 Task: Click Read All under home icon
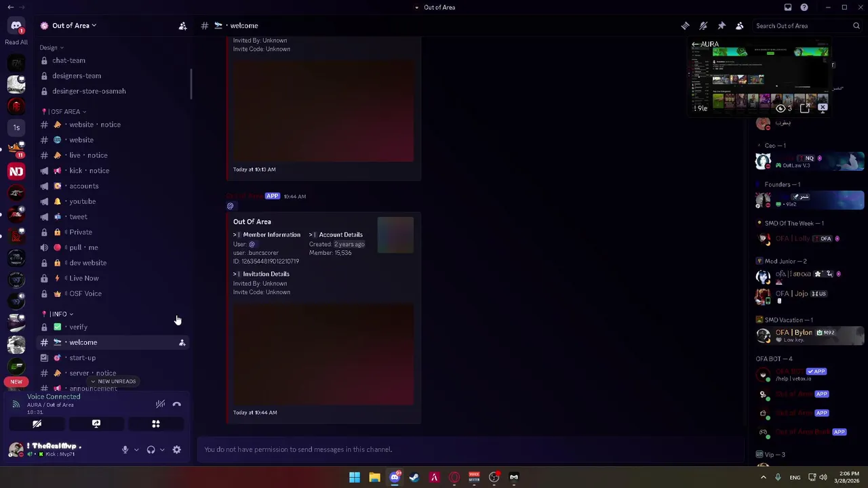[x=16, y=42]
